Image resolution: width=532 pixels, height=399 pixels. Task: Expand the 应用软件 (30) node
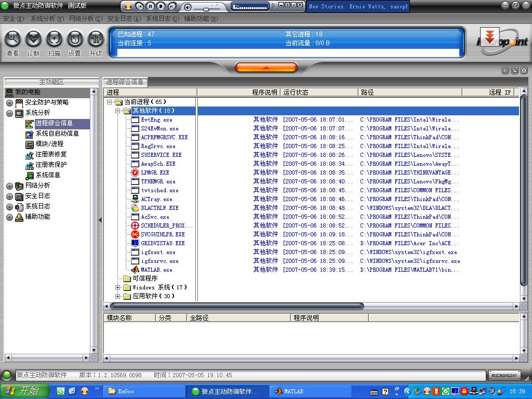coord(118,296)
